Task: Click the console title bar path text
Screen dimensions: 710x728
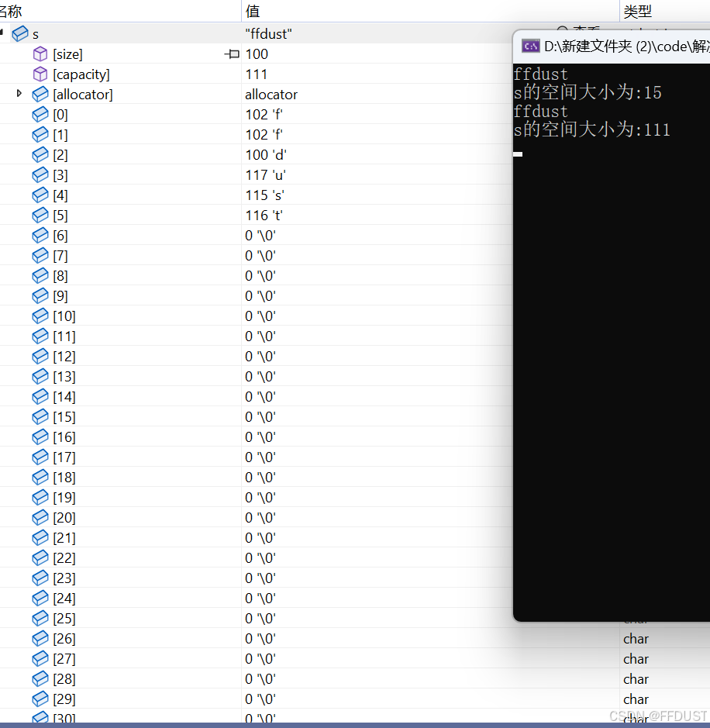Action: [626, 47]
